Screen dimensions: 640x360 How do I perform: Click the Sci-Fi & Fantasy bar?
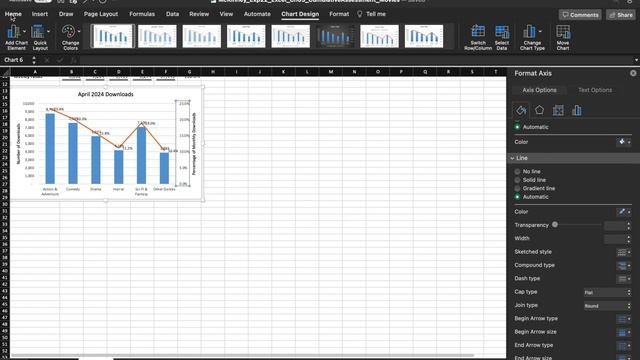[x=141, y=156]
